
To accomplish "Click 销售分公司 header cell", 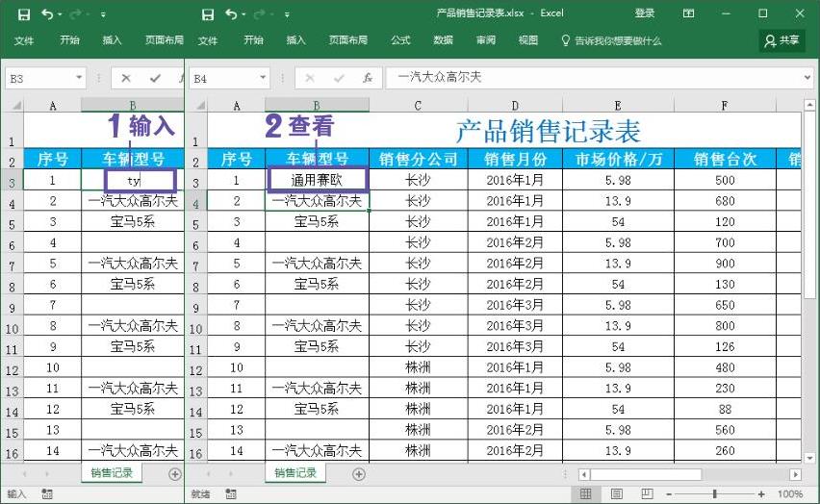I will pos(419,159).
